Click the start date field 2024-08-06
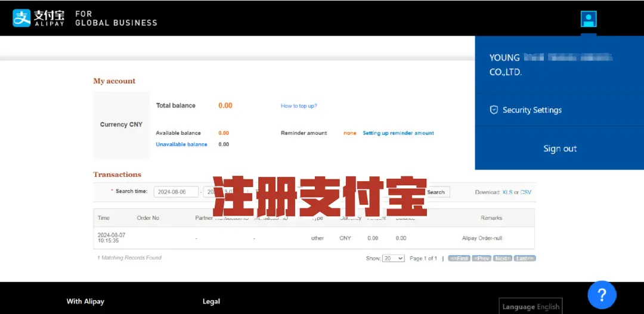 [176, 192]
